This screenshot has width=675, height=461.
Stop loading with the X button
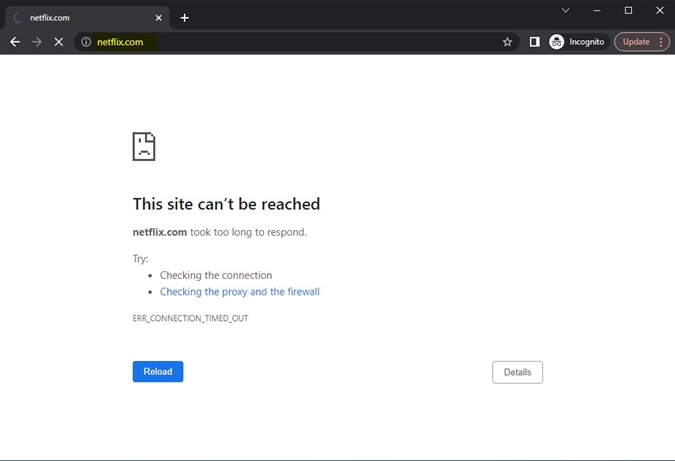[59, 42]
